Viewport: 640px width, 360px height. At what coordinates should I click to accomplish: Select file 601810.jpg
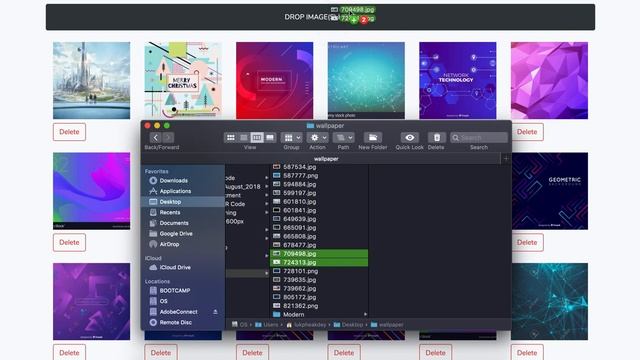tap(319, 202)
